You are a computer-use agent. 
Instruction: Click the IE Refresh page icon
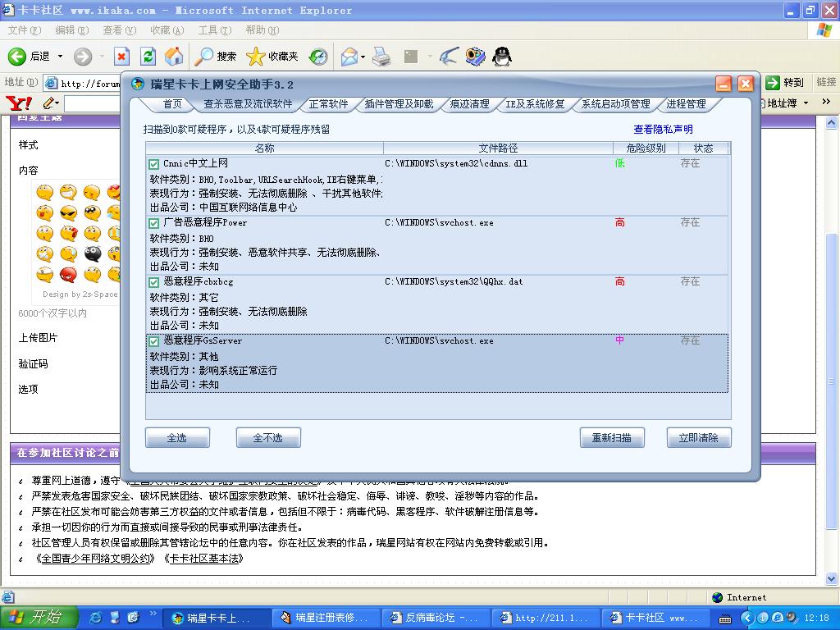coord(148,57)
